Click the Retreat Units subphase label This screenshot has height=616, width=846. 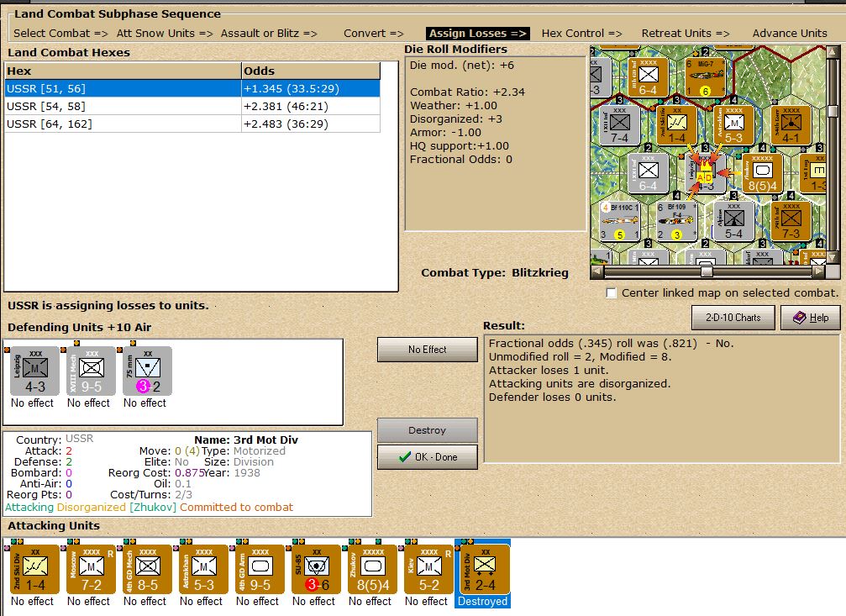[x=686, y=34]
